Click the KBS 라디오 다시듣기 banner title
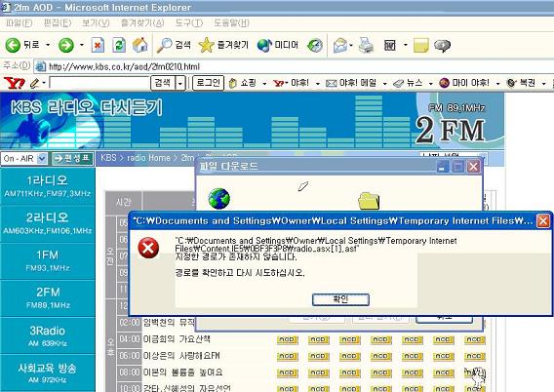 [87, 107]
